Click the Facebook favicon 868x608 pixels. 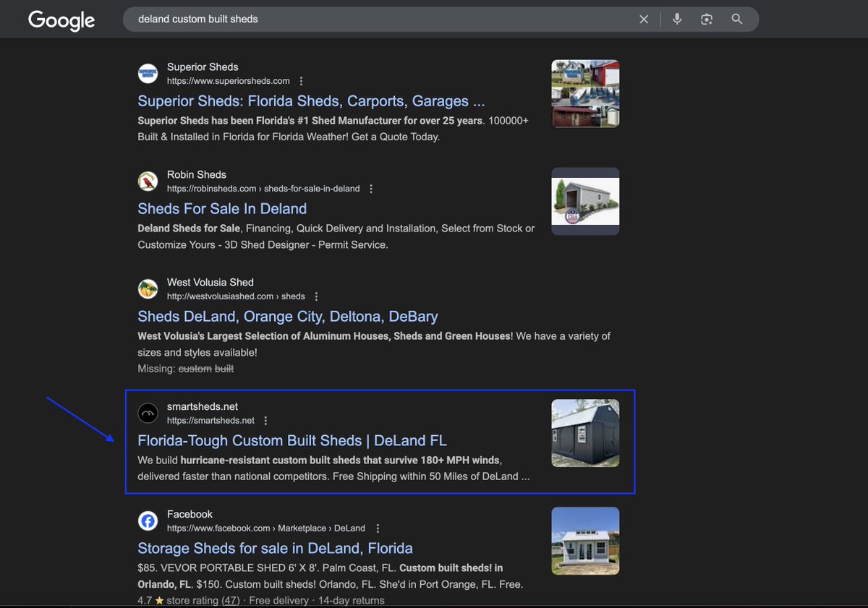click(x=148, y=521)
